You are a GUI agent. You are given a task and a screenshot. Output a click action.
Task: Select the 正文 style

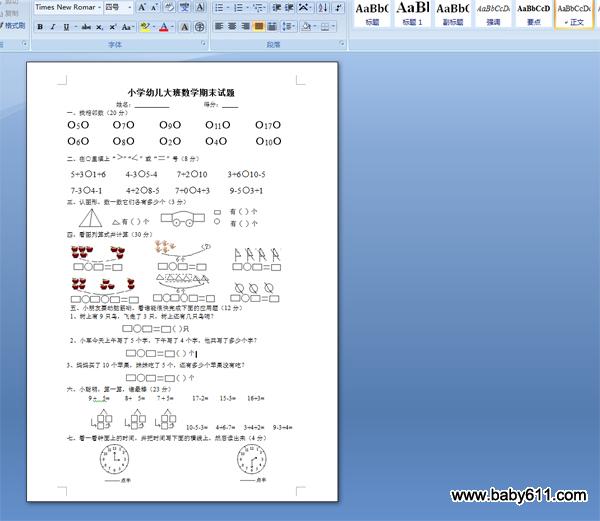coord(576,12)
